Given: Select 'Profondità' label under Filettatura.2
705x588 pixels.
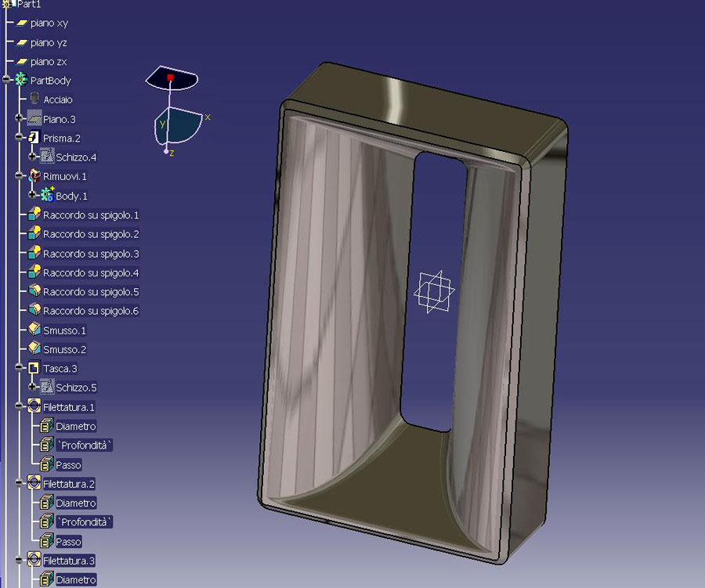Looking at the screenshot, I should coord(84,522).
